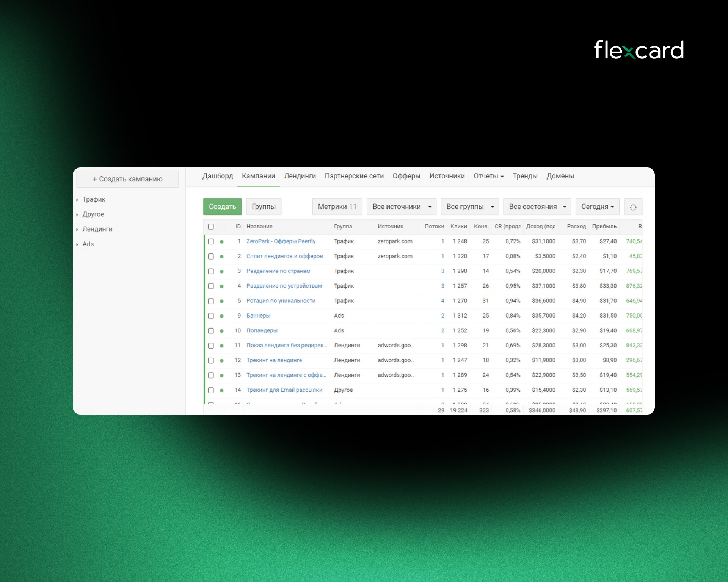Open the Партнерские сети tab
This screenshot has width=728, height=582.
tap(354, 176)
